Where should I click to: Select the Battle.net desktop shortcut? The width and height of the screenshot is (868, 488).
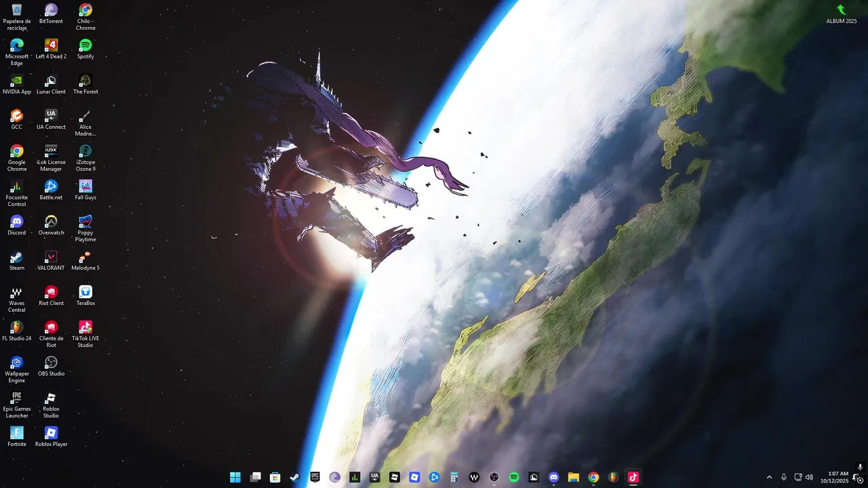[51, 190]
